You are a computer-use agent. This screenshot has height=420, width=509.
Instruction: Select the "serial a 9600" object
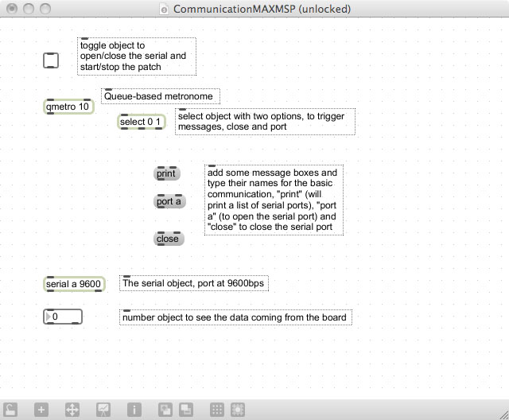point(73,284)
